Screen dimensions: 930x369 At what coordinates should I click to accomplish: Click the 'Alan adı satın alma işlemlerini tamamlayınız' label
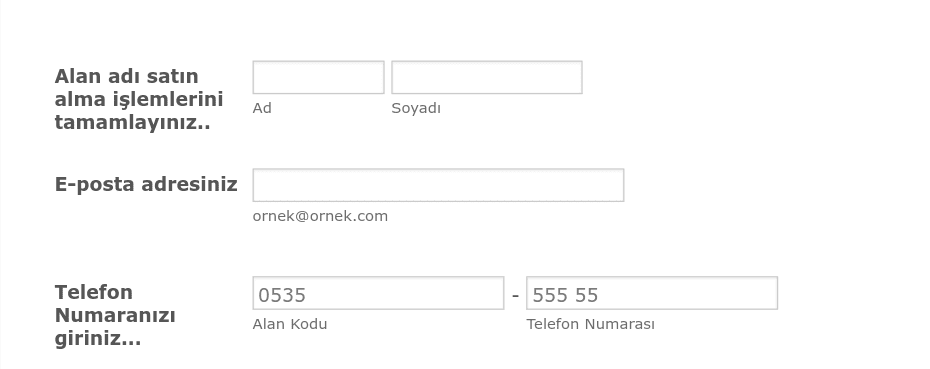coord(139,99)
